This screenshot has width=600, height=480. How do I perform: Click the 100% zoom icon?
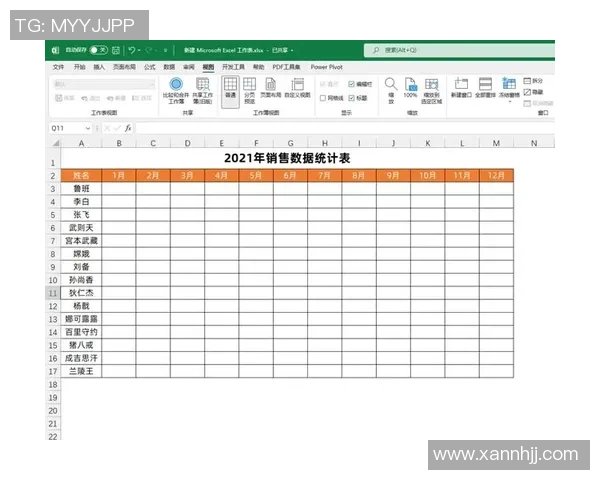(411, 88)
